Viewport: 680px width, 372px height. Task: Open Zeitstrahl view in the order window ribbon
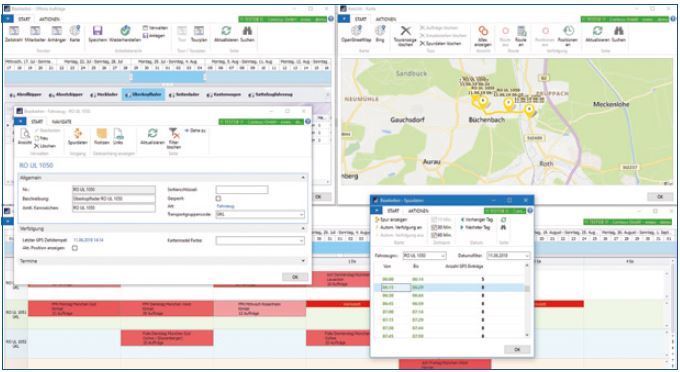pyautogui.click(x=14, y=34)
